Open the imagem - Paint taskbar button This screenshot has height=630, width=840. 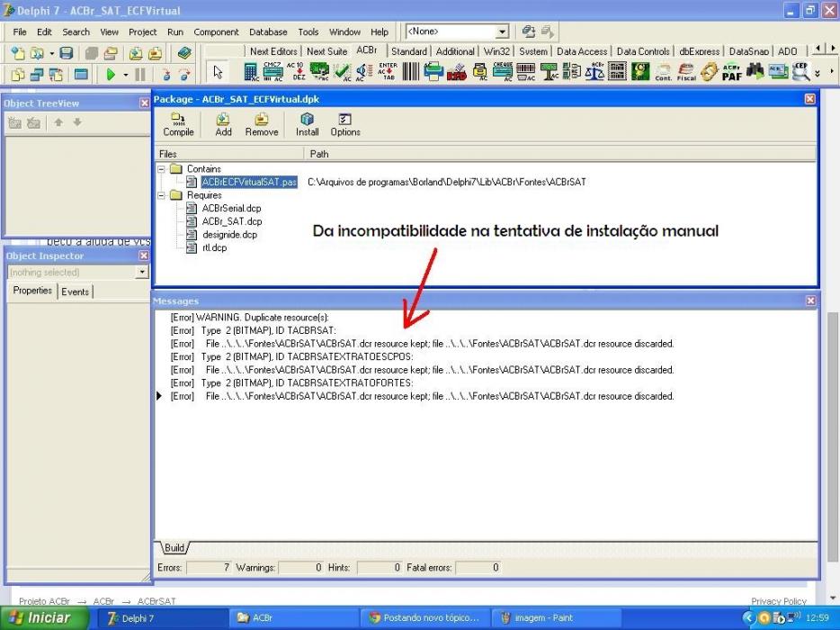click(556, 618)
